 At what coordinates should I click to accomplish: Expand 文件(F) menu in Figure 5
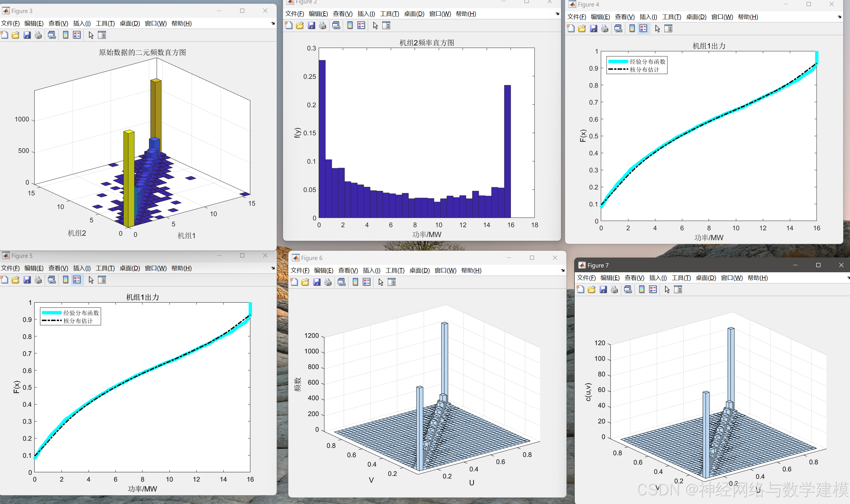[x=10, y=268]
